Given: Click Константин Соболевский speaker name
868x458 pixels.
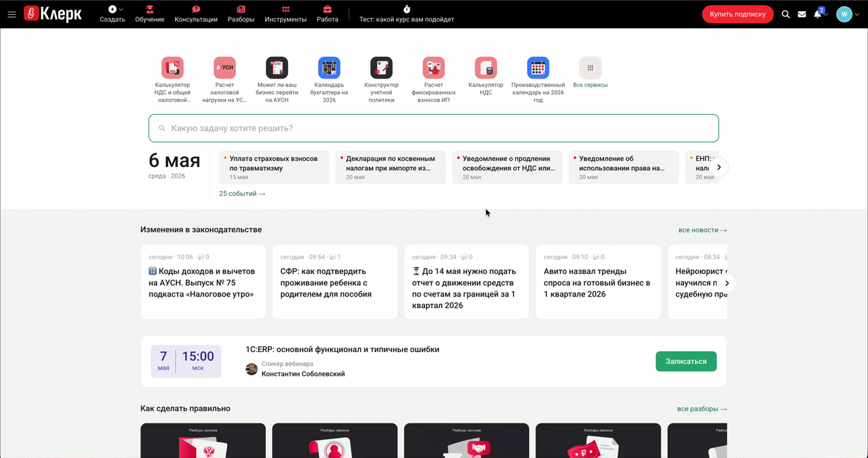Looking at the screenshot, I should click(303, 374).
